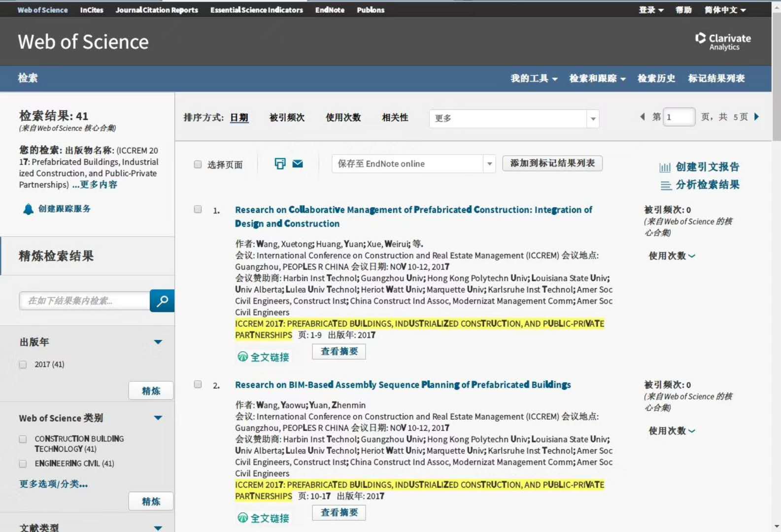
Task: Open EndNote in top bar
Action: 330,10
